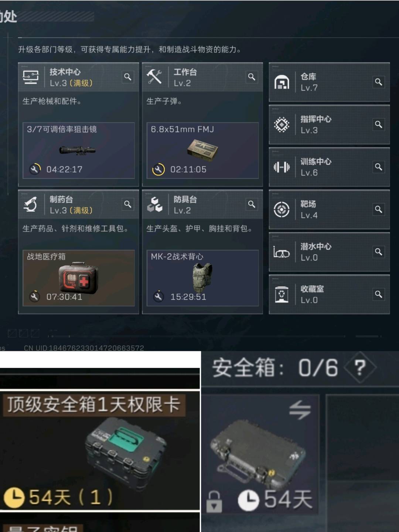
Task: Open the 训练中心 Lv.6 department row
Action: 329,167
